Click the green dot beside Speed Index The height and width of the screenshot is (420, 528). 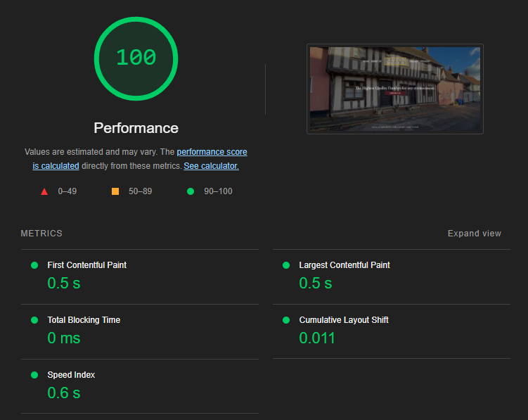(x=34, y=375)
